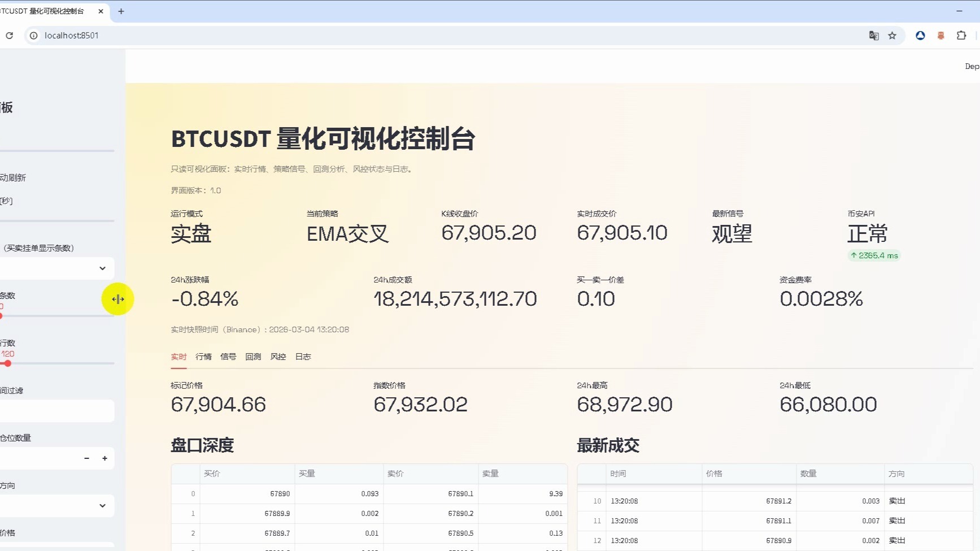Increase 仓位数量 with the plus stepper
Screen dimensions: 980x551
[104, 458]
